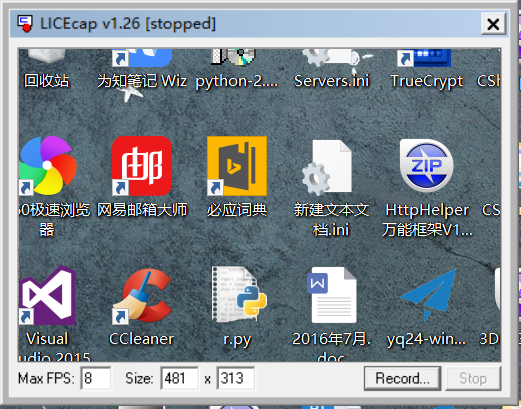
Task: Open the CCleaner shortcut icon
Action: pos(142,296)
